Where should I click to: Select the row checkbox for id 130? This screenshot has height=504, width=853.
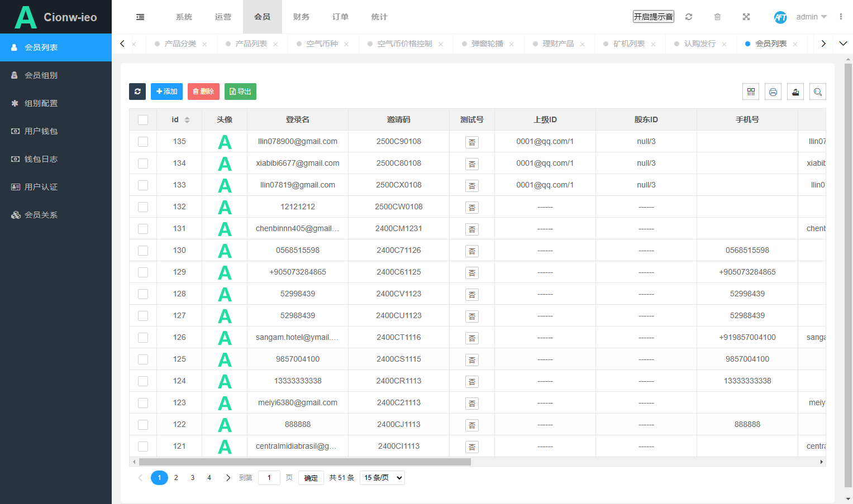143,251
